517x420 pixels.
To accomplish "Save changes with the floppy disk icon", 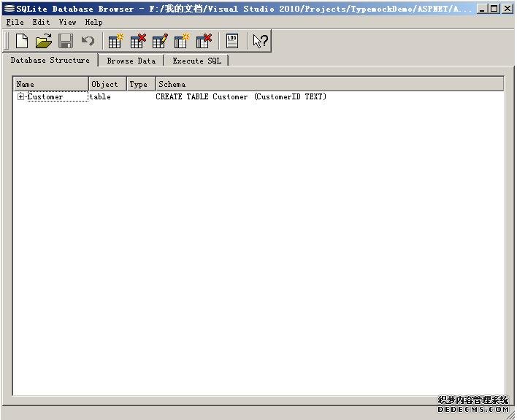I will [66, 42].
